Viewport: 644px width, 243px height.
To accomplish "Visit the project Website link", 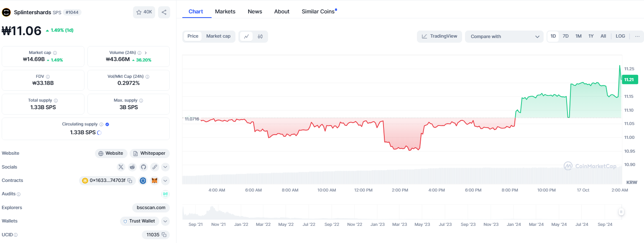I will 111,153.
